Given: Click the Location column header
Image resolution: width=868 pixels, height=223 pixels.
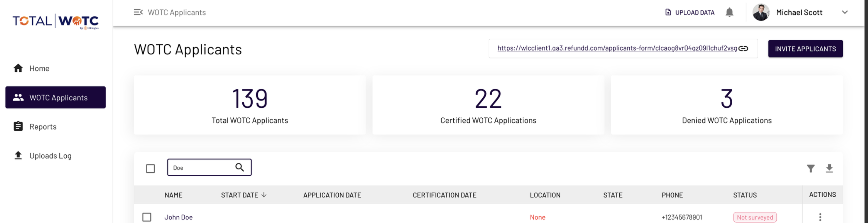Looking at the screenshot, I should (x=545, y=195).
